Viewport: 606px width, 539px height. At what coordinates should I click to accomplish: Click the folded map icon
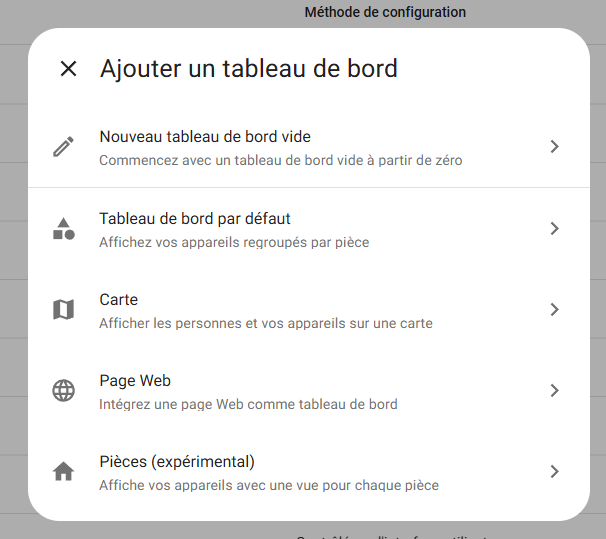(x=63, y=309)
